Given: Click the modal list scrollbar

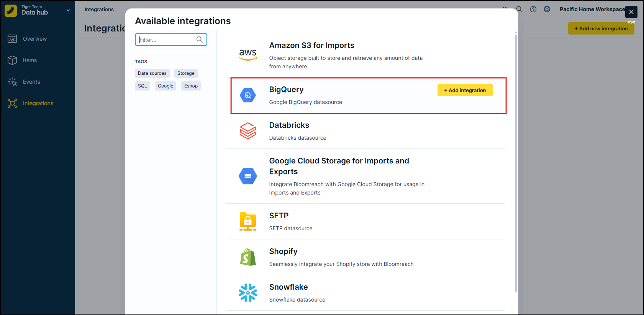Looking at the screenshot, I should [516, 163].
